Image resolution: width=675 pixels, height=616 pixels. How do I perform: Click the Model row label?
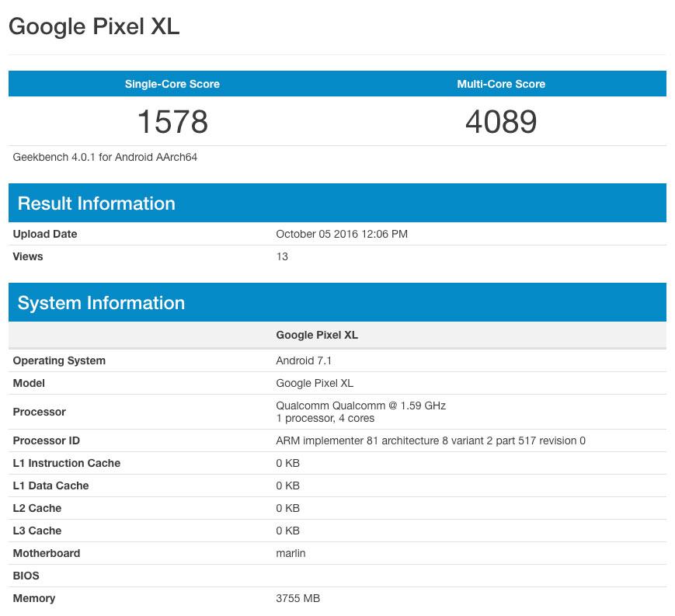coord(29,383)
